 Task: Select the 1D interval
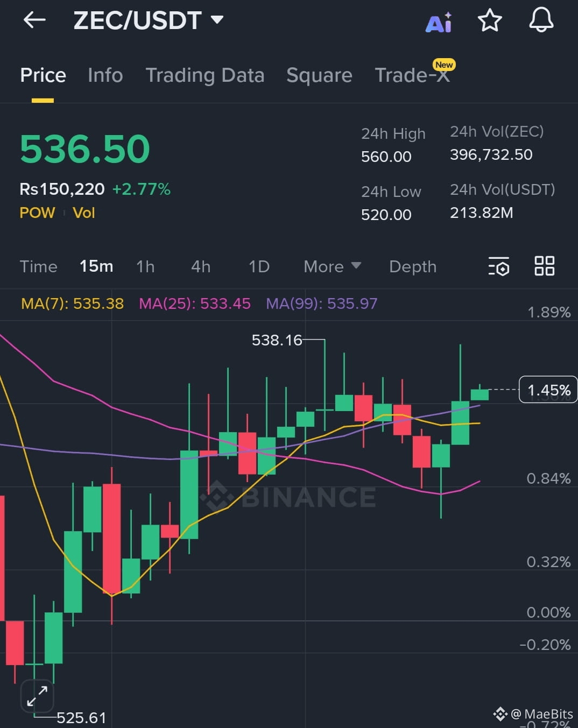point(259,266)
